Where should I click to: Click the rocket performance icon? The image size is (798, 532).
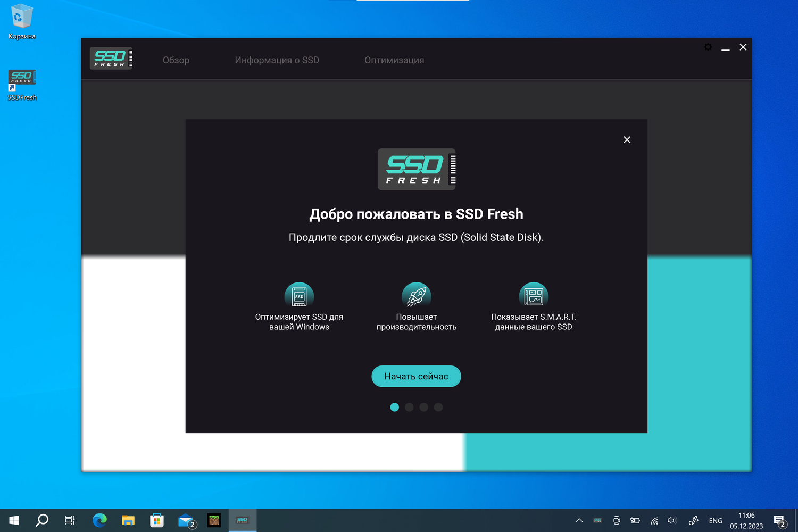point(417,295)
